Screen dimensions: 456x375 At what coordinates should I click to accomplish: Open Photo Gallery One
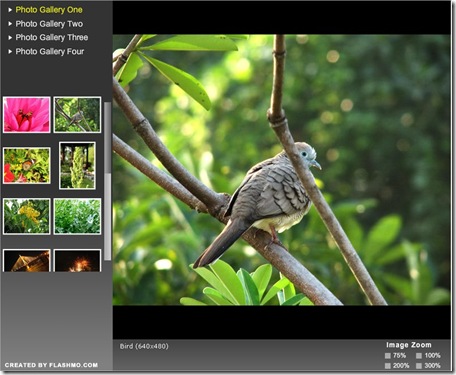tap(49, 10)
